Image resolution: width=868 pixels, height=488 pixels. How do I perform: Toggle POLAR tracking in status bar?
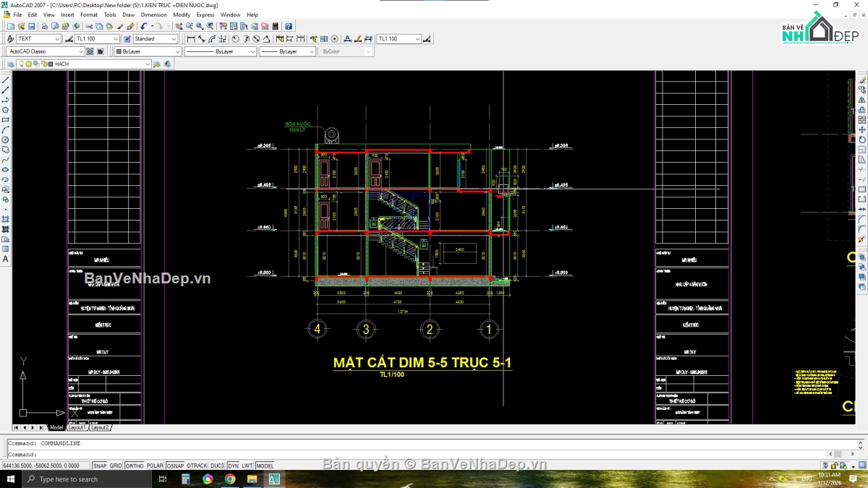pos(155,466)
